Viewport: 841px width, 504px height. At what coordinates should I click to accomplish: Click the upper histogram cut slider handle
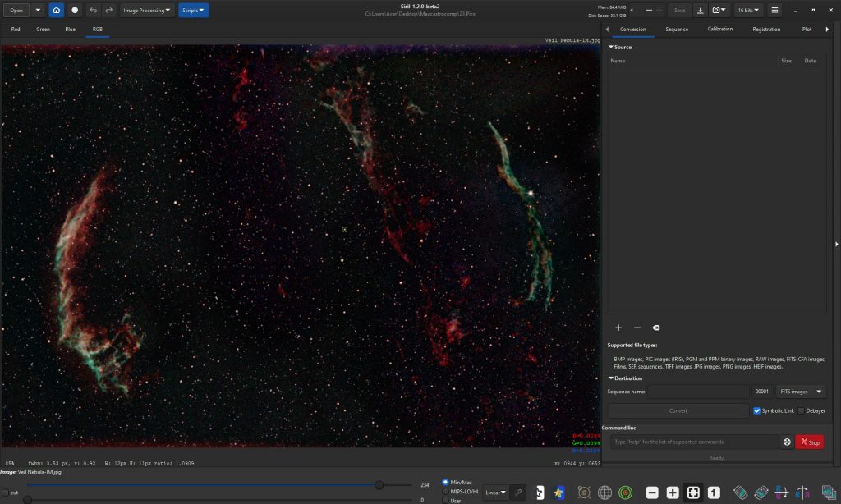(379, 484)
